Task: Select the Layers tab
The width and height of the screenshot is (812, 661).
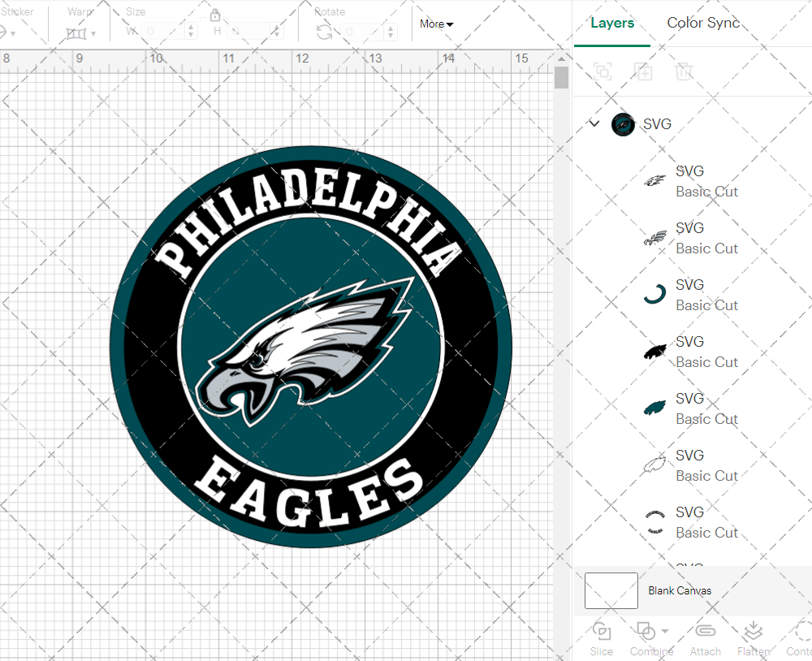Action: coord(612,23)
